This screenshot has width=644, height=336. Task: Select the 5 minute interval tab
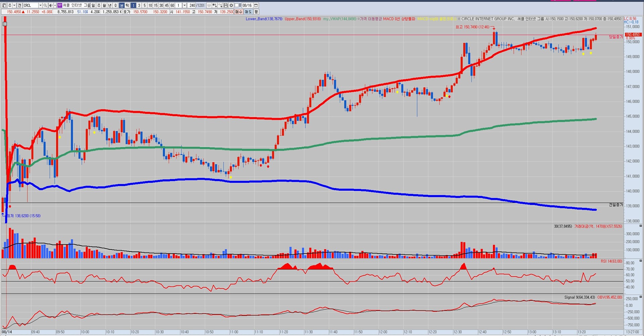coord(145,5)
